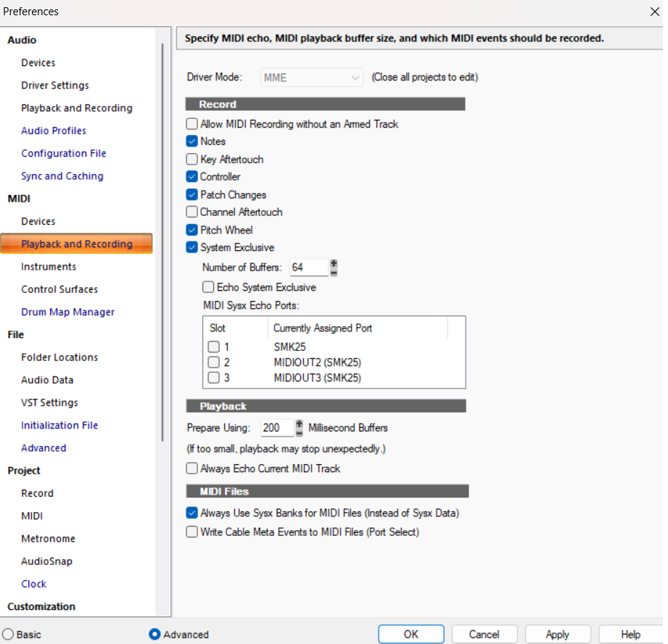Go to Drum Map Manager settings
This screenshot has width=668, height=644.
pyautogui.click(x=67, y=312)
